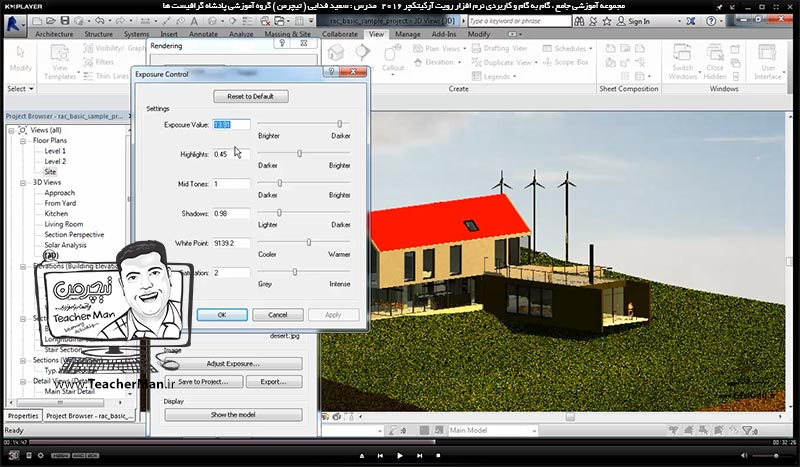Click the Redo arrow icon
The image size is (800, 467).
(120, 21)
